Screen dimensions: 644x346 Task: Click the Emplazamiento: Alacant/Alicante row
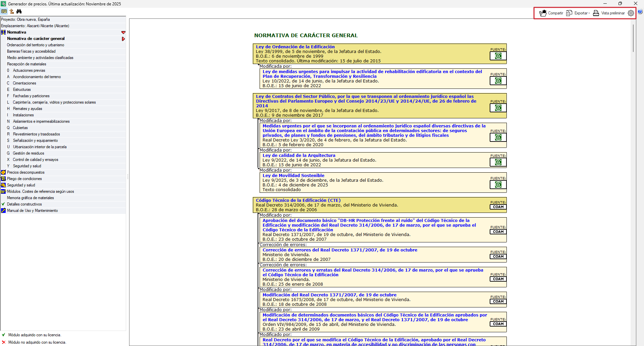coord(63,26)
